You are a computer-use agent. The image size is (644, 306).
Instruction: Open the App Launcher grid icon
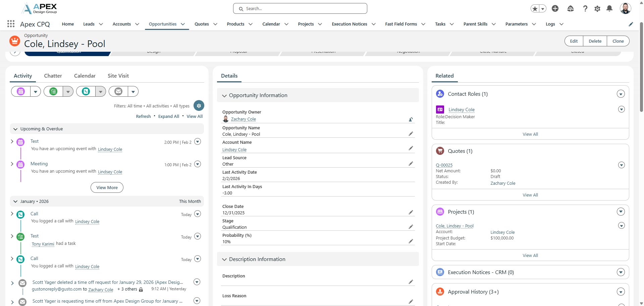click(x=11, y=24)
